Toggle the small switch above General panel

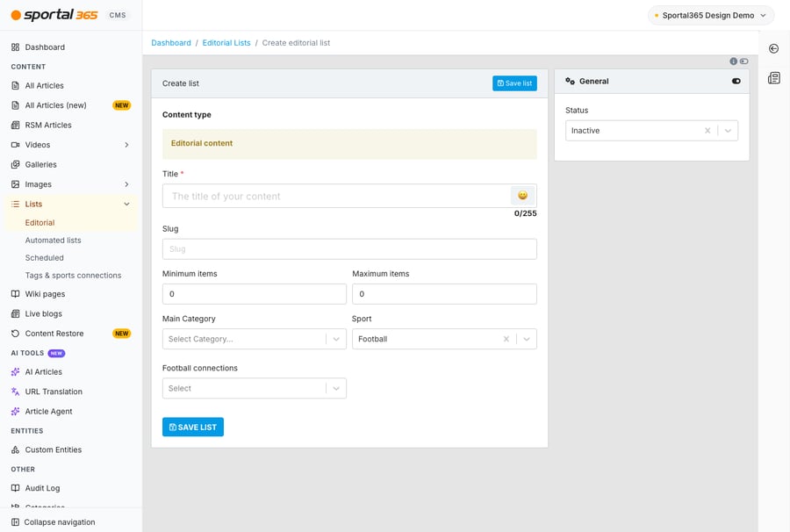pos(744,61)
